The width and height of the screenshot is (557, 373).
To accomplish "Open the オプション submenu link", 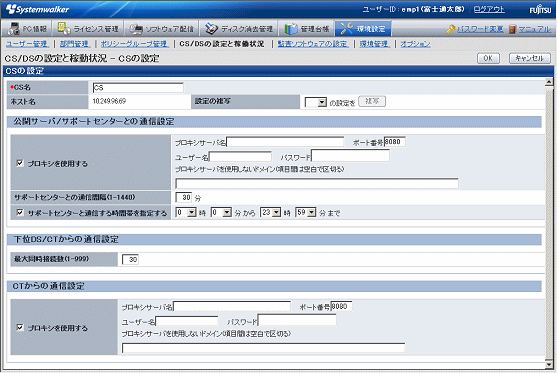I will click(x=415, y=44).
